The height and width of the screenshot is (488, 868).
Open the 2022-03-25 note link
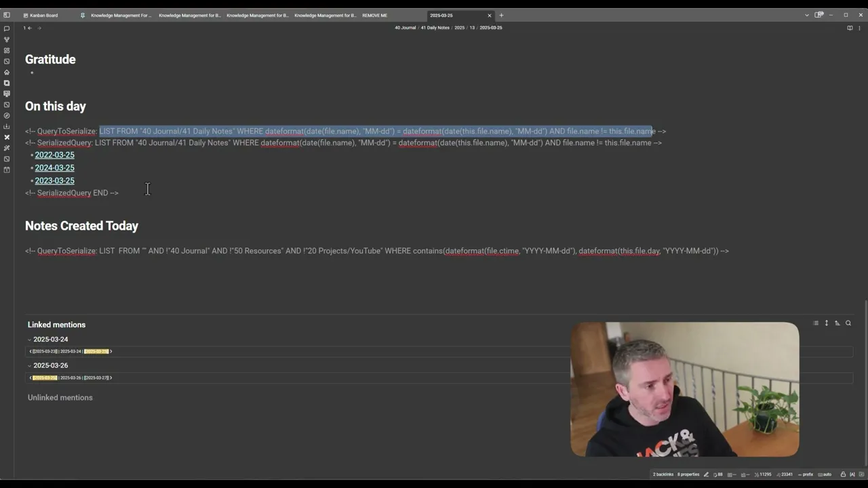click(x=55, y=155)
